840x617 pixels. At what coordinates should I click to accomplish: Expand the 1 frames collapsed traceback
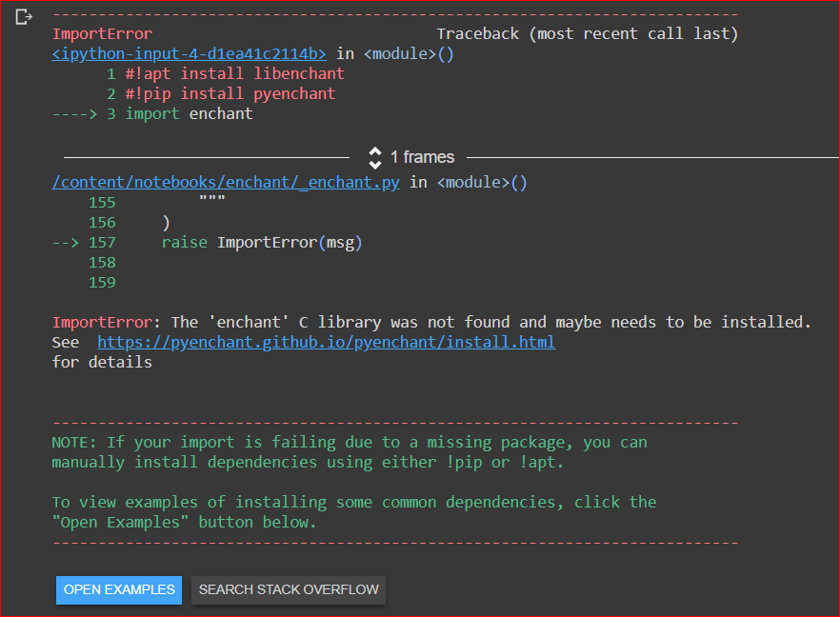411,157
